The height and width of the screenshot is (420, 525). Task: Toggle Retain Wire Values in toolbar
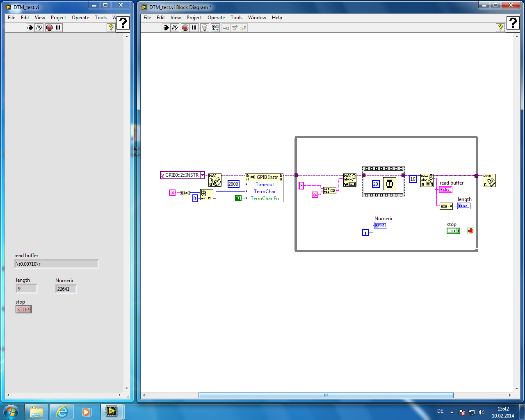pos(215,28)
